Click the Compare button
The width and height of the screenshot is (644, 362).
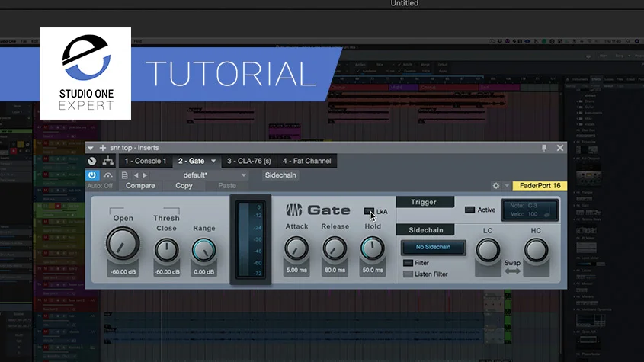click(140, 186)
